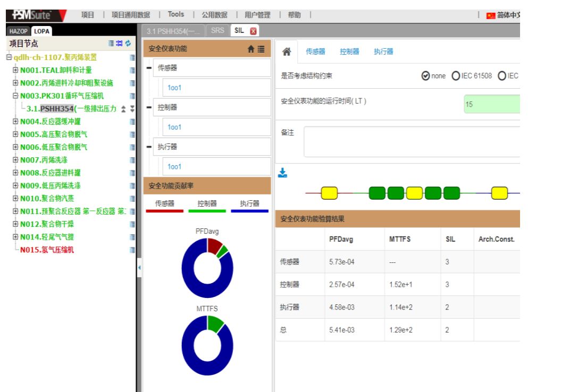
Task: Switch to the HAZOP tab
Action: click(18, 31)
